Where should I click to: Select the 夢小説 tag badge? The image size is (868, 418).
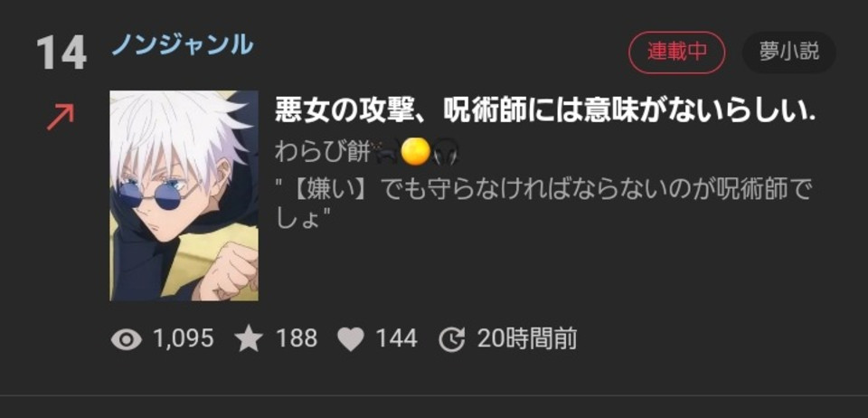(x=788, y=52)
